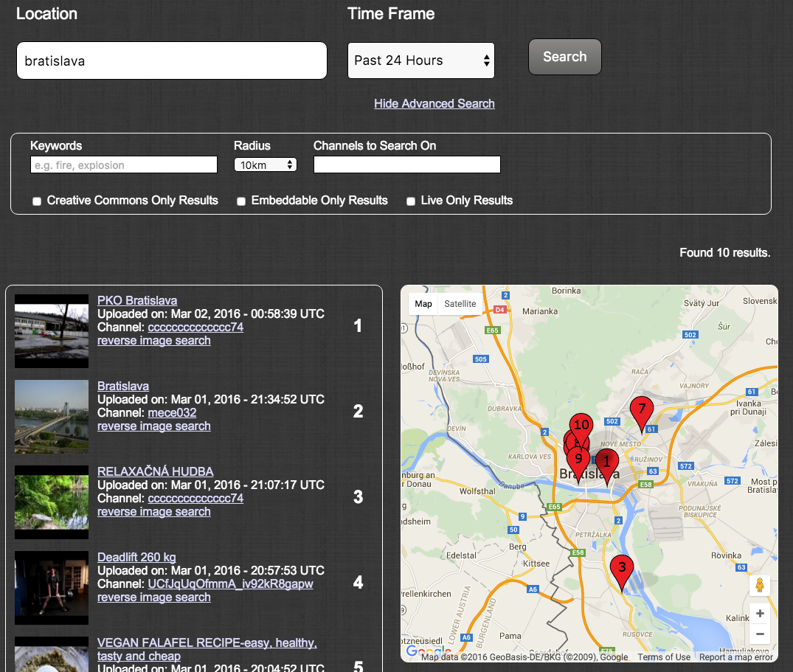Open the Time Frame dropdown
Screen dimensions: 793x672
pyautogui.click(x=420, y=60)
